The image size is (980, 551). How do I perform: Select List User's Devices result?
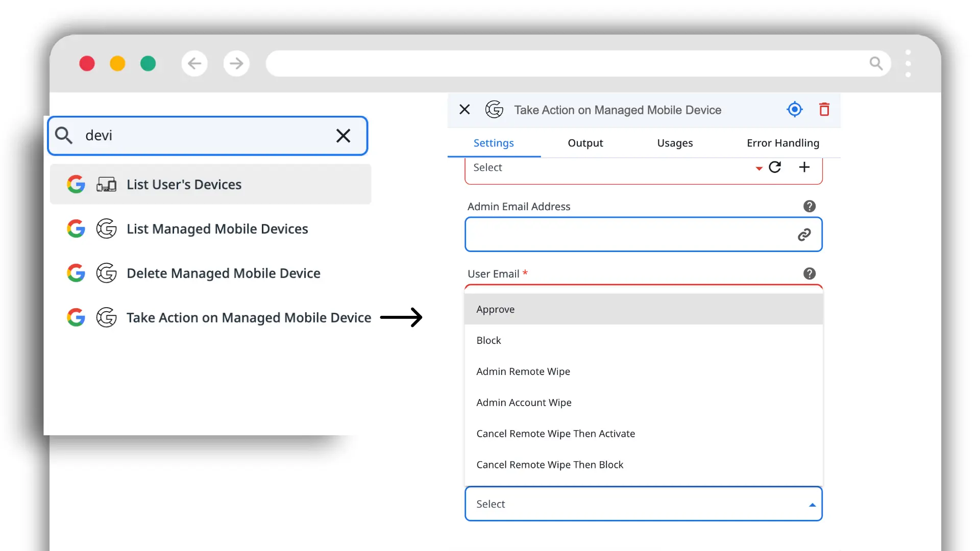[x=211, y=184]
